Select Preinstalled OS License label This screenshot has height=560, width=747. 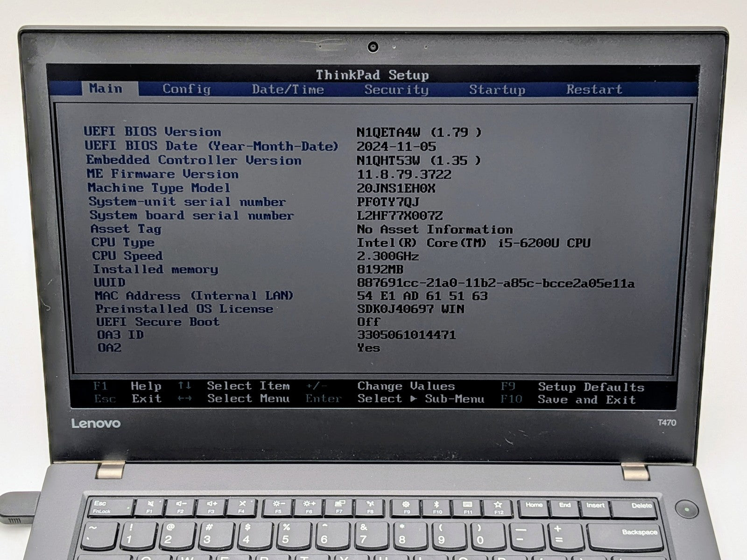tap(184, 308)
